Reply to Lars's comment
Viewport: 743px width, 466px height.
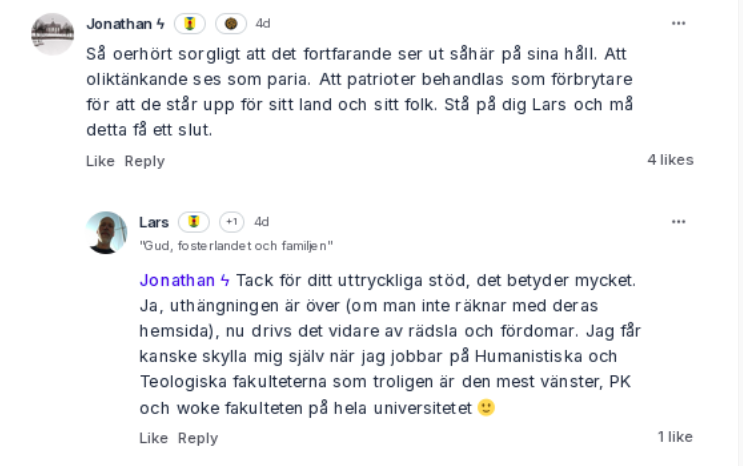click(x=198, y=438)
